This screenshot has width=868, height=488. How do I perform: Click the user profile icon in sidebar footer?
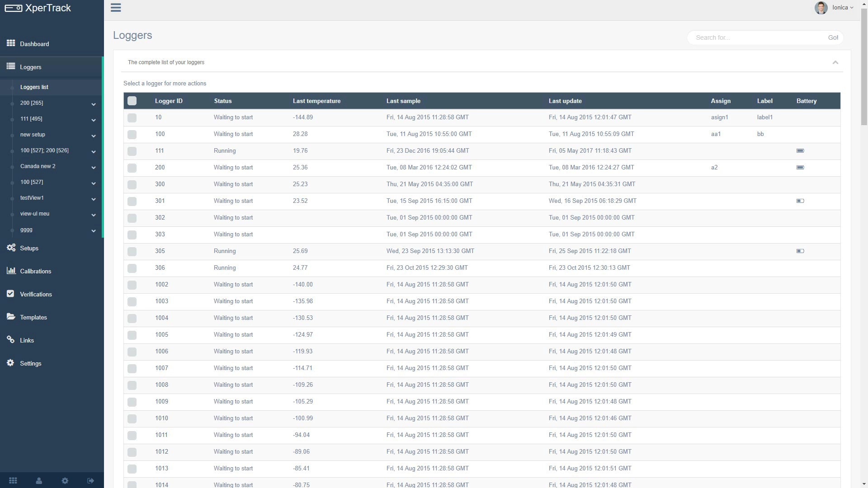(39, 481)
